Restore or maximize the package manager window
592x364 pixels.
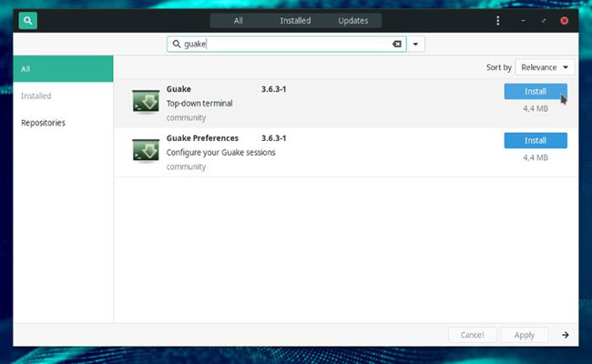(544, 21)
